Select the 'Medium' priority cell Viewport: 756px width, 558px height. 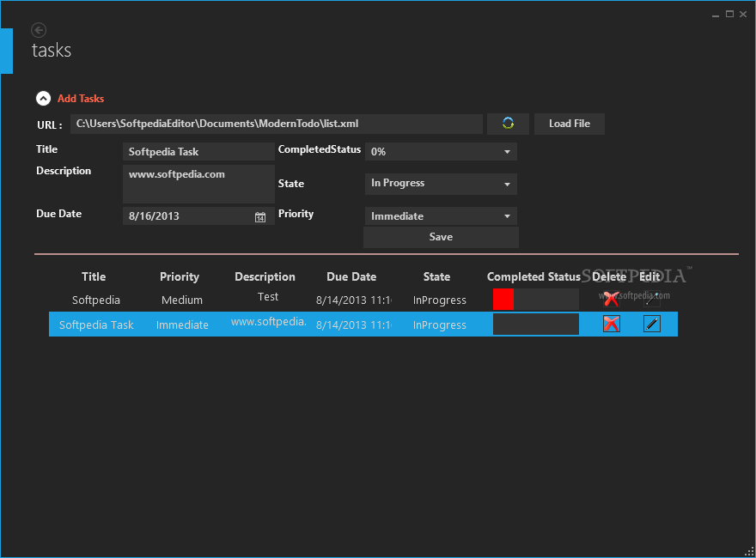pyautogui.click(x=182, y=300)
